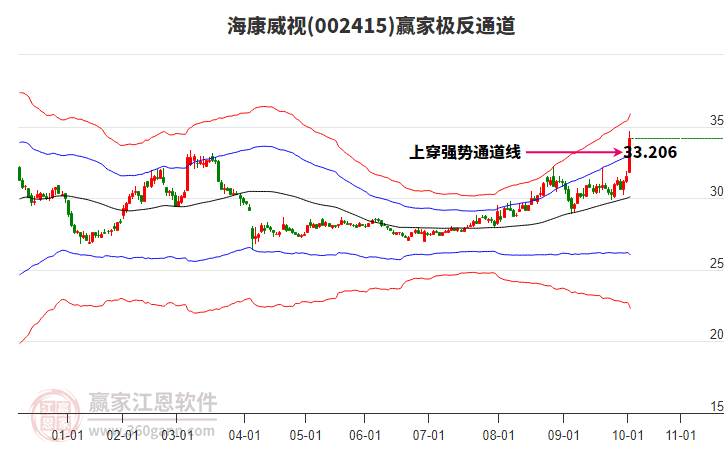Click the 02-01 date axis label
The width and height of the screenshot is (726, 450).
[122, 435]
